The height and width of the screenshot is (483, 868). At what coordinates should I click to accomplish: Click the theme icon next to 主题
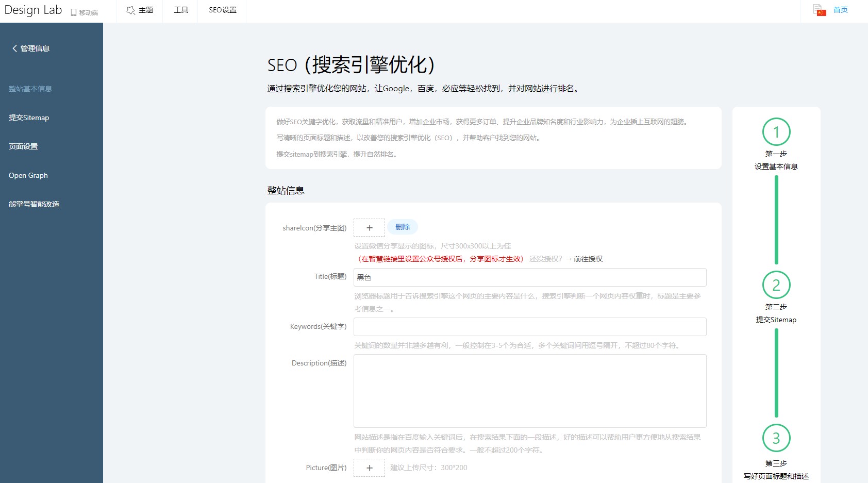tap(131, 10)
